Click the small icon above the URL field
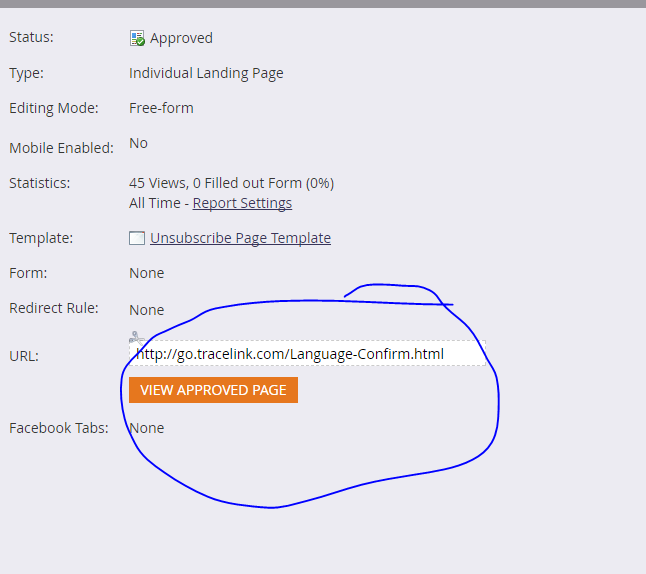 point(136,338)
